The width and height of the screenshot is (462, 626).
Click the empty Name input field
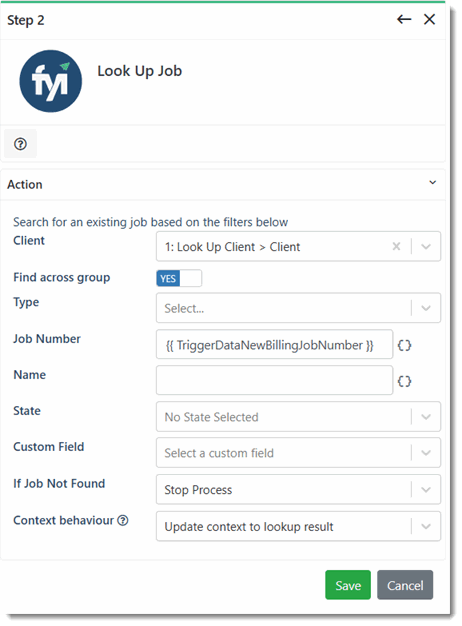pos(274,380)
